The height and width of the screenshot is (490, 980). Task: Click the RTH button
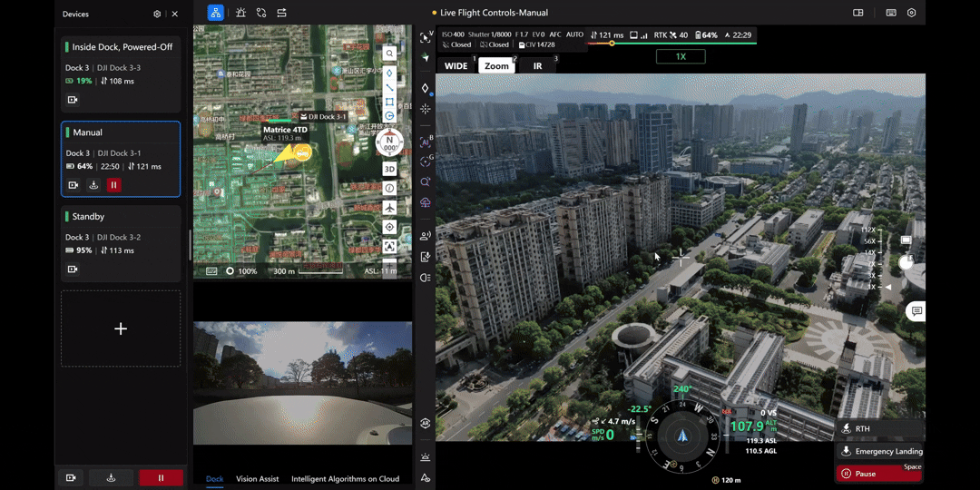(879, 428)
